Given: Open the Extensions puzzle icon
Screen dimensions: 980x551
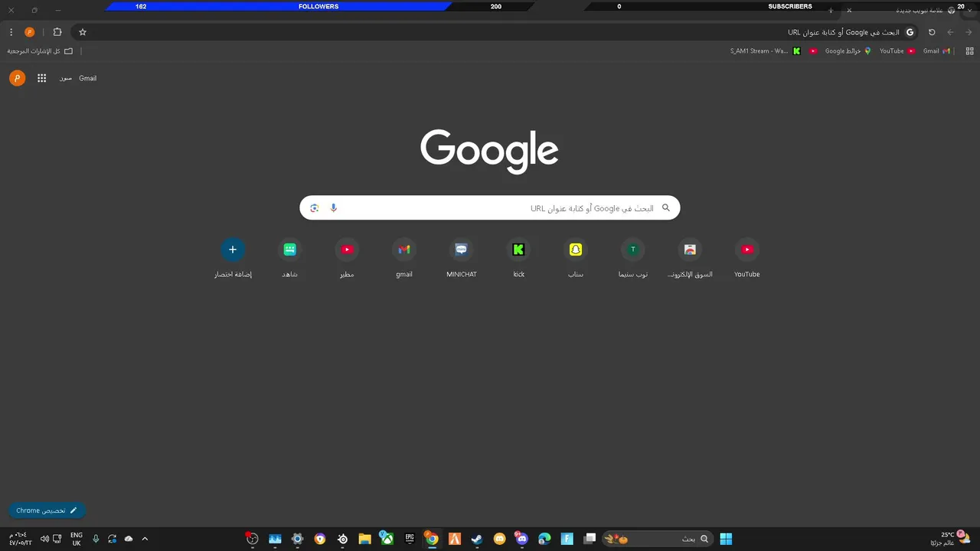Looking at the screenshot, I should click(57, 32).
